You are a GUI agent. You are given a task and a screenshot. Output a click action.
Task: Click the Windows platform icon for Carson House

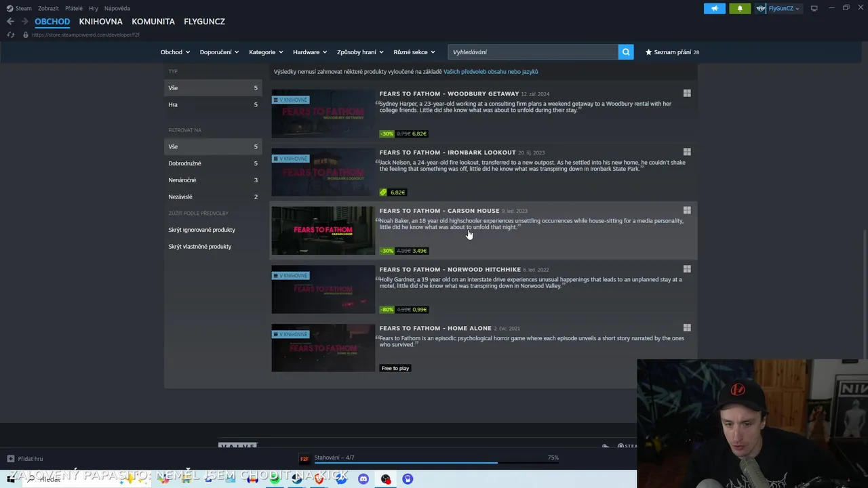point(687,211)
